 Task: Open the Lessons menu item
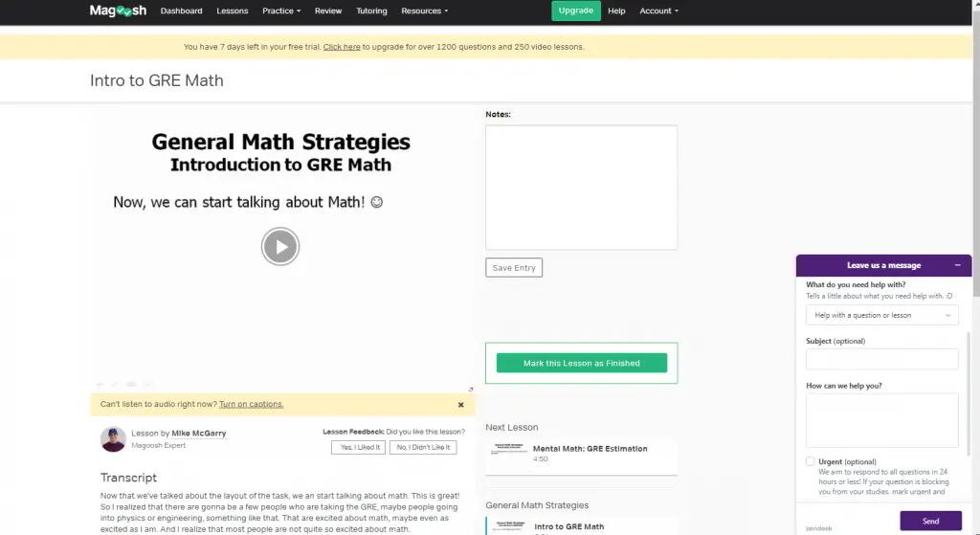[x=232, y=11]
